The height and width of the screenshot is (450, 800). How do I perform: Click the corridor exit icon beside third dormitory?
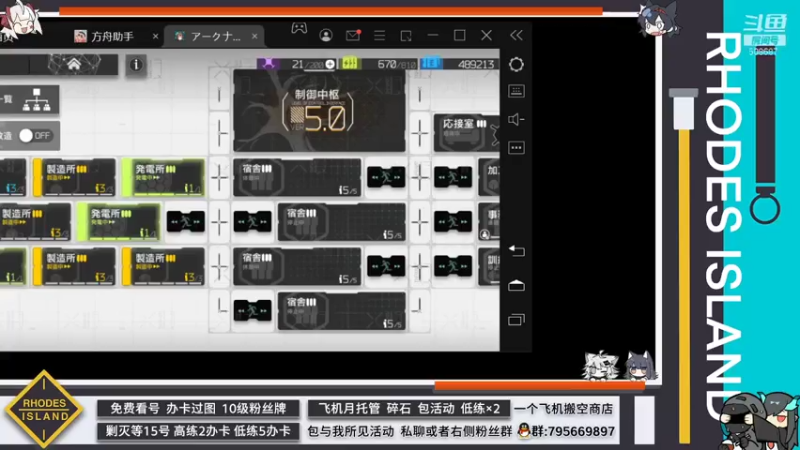386,266
